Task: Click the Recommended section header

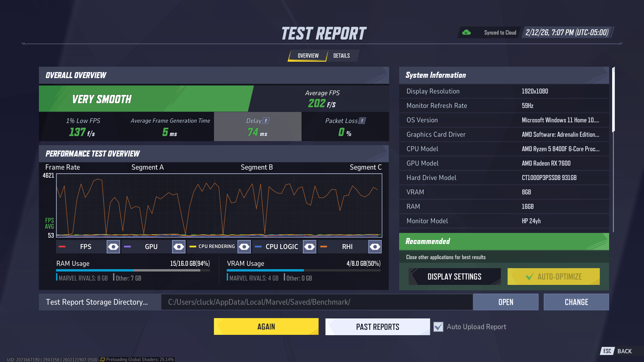Action: pyautogui.click(x=504, y=241)
